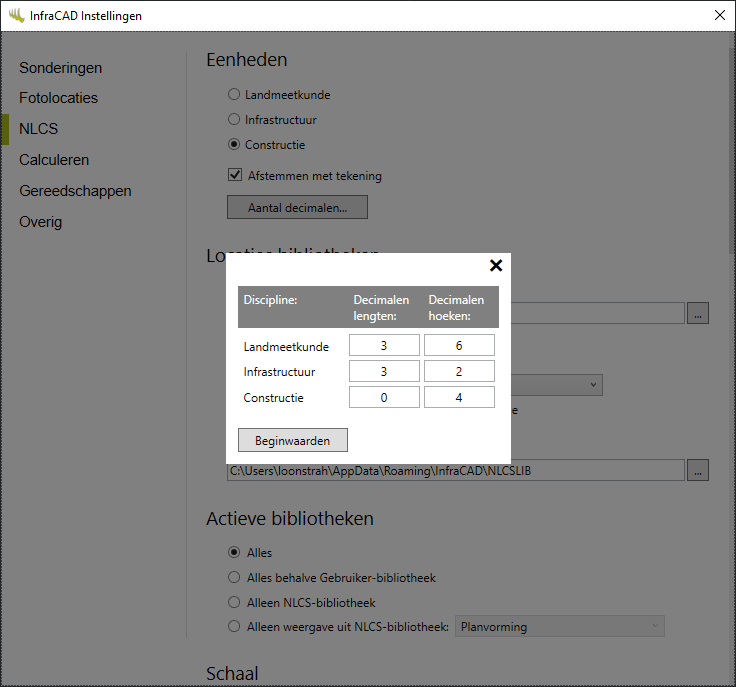Click the browse button beside the NLCSLIB path
This screenshot has height=687, width=736.
[x=698, y=470]
